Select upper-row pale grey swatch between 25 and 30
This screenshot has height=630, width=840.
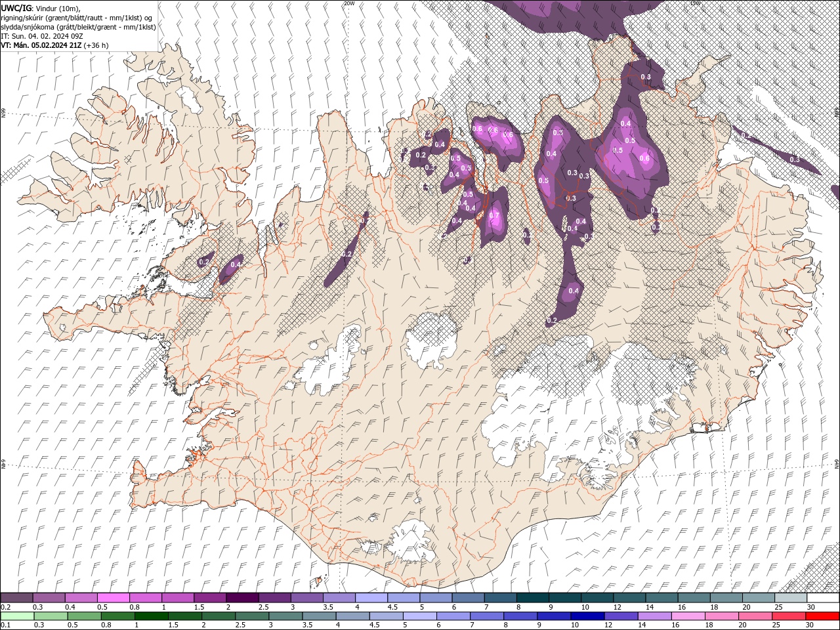tap(791, 597)
